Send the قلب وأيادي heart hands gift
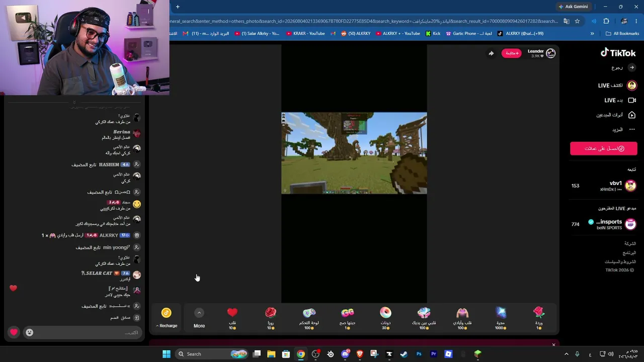 point(462,318)
